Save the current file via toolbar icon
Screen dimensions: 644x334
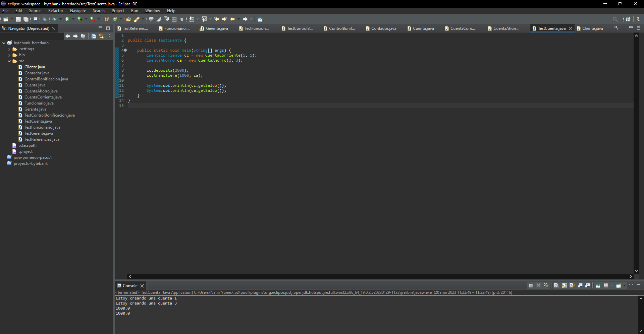(x=18, y=19)
